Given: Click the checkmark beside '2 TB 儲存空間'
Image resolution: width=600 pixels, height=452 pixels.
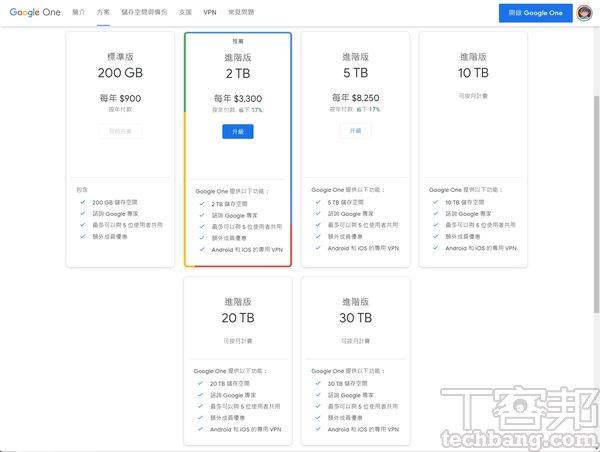Looking at the screenshot, I should pyautogui.click(x=202, y=204).
